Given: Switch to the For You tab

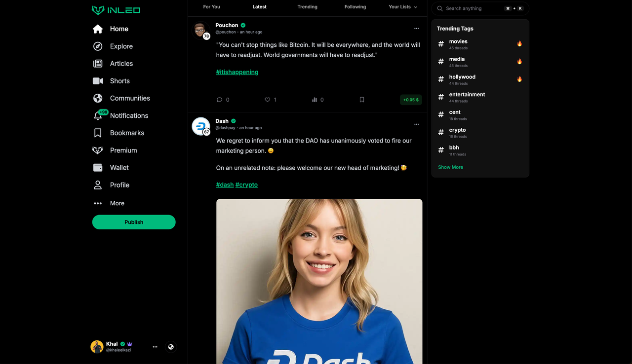Looking at the screenshot, I should tap(212, 7).
